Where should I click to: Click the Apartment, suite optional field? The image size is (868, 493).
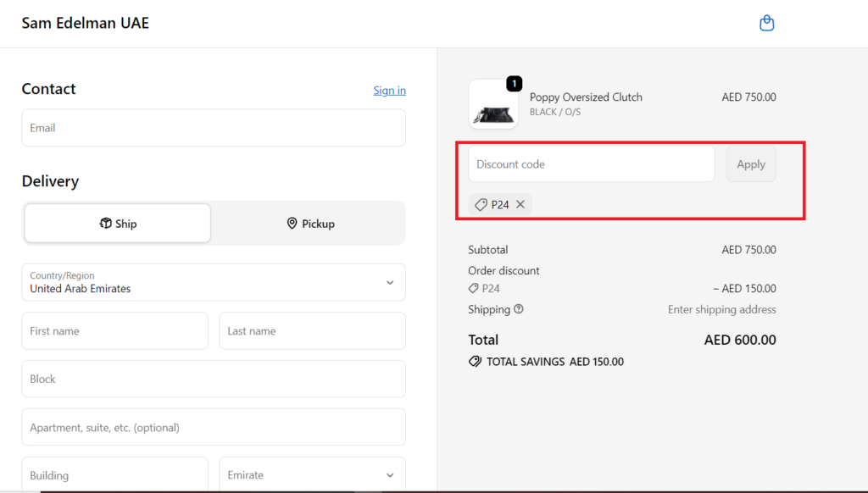pos(214,427)
